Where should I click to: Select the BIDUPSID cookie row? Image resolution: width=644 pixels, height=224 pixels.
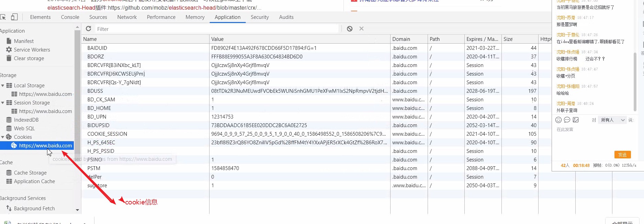click(316, 125)
